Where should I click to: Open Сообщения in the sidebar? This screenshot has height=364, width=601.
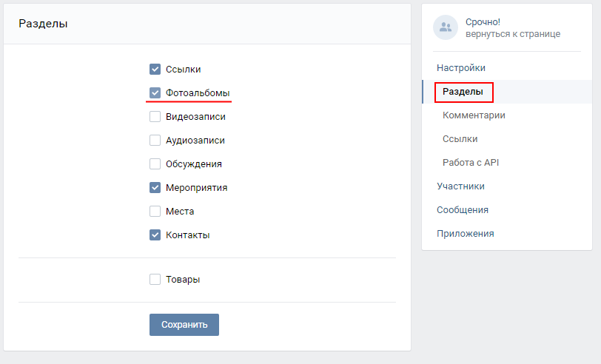pos(462,210)
